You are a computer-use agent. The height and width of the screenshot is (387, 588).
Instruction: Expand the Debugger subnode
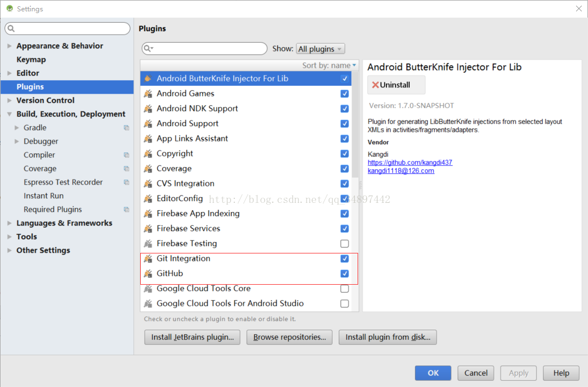(16, 142)
